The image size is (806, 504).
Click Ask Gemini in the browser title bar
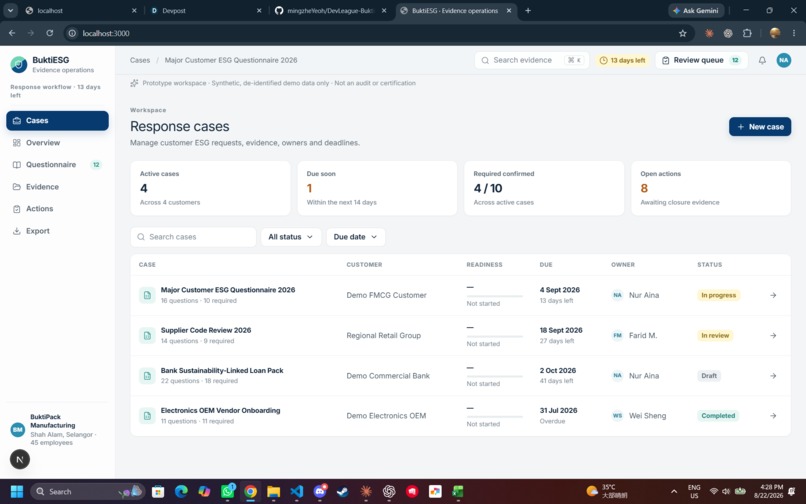click(696, 10)
